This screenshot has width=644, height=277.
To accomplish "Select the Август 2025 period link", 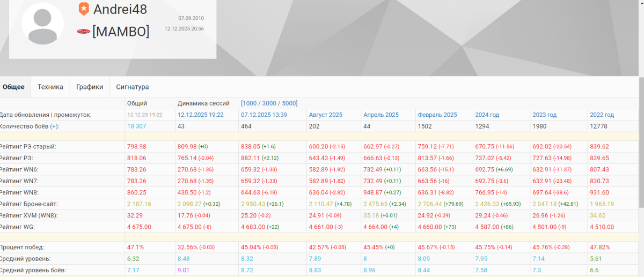I will pyautogui.click(x=325, y=115).
